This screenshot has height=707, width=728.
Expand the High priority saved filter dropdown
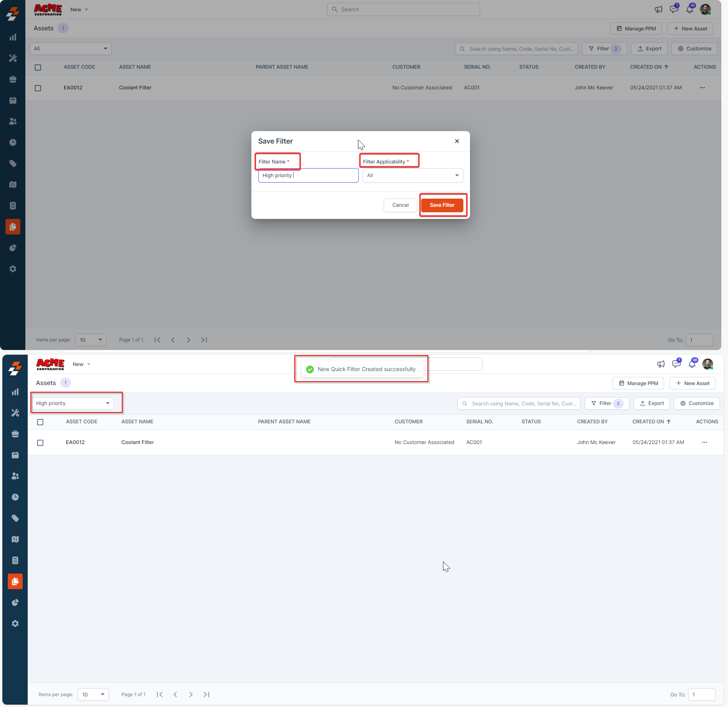coord(73,403)
